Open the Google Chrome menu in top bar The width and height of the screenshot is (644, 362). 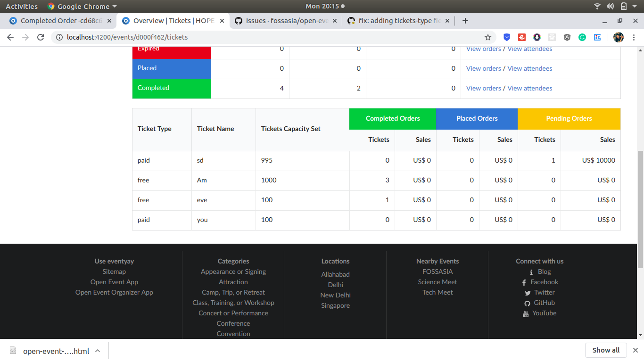pos(82,6)
